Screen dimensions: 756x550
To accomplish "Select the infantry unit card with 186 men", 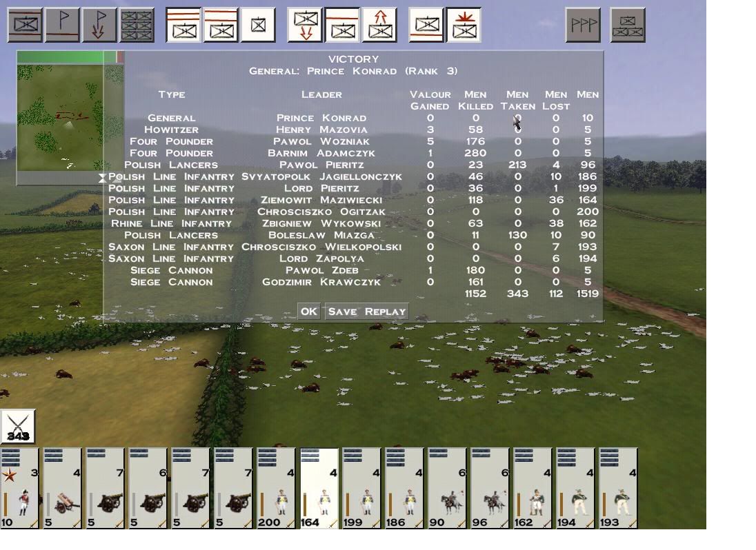I will 404,489.
